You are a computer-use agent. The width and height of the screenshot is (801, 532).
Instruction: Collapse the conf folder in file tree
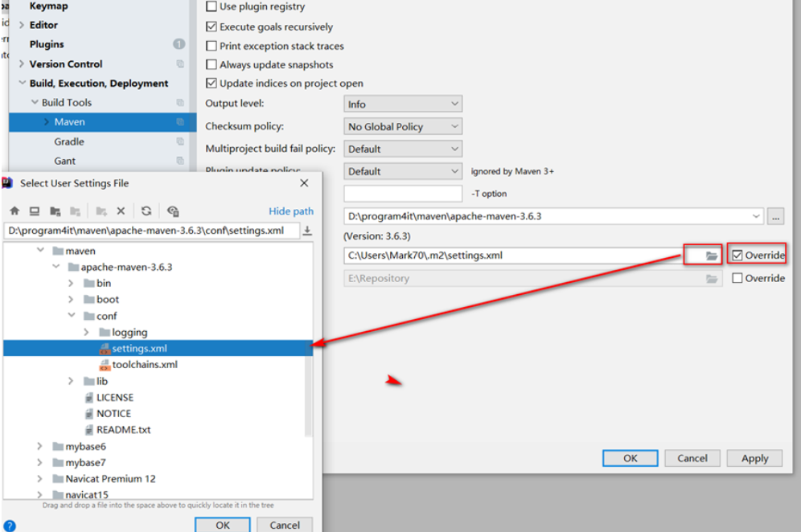coord(72,316)
